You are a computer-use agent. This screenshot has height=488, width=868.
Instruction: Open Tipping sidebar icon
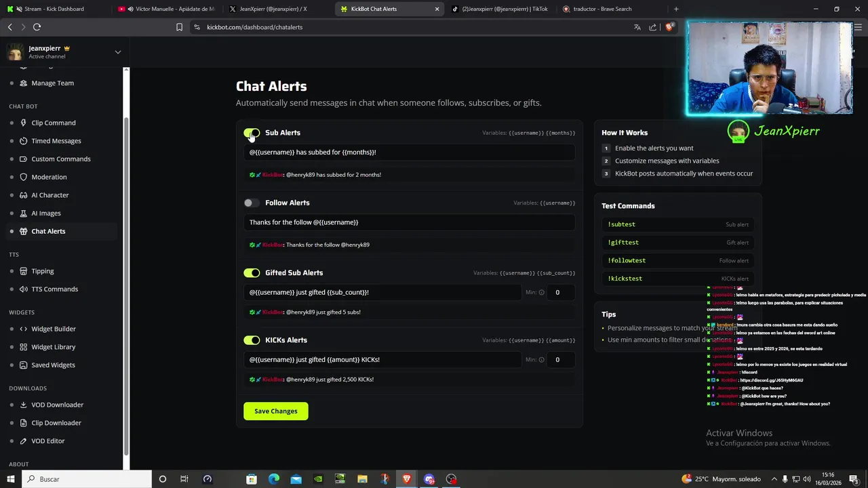[x=23, y=271]
